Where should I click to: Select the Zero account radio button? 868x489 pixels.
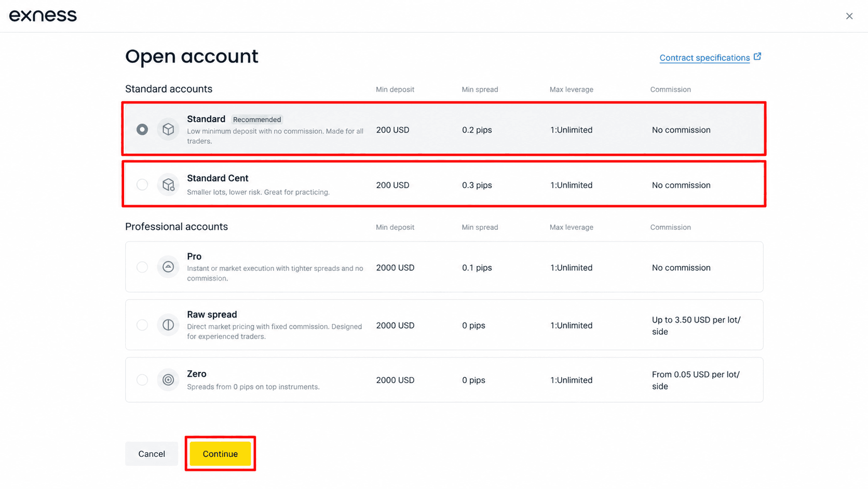pyautogui.click(x=142, y=380)
